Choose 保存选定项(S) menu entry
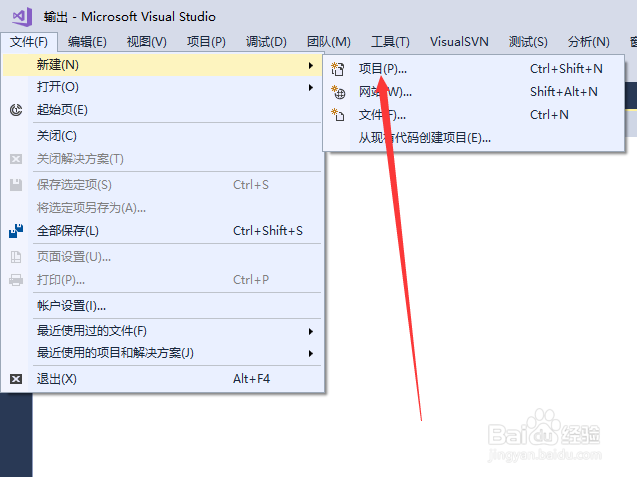Screen dimensions: 637x477 coord(163,185)
